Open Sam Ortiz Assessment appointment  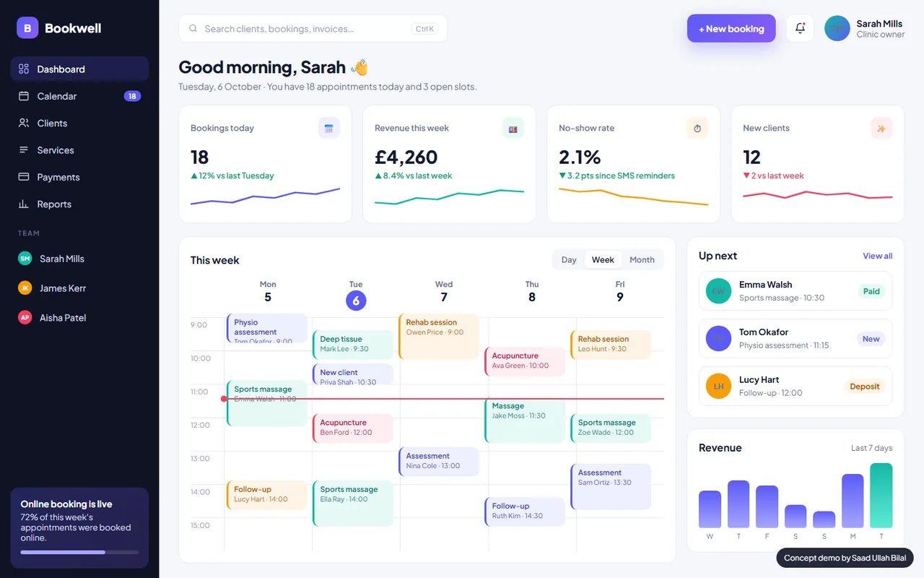tap(611, 487)
